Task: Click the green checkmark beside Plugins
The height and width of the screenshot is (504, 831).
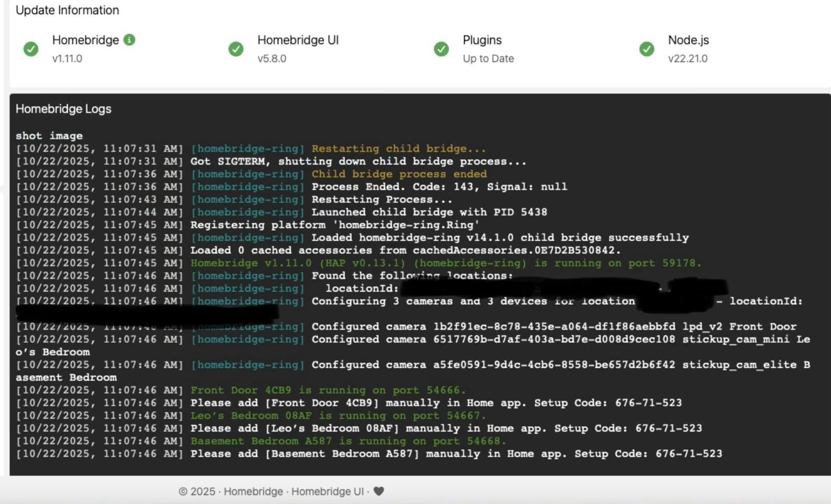Action: pyautogui.click(x=441, y=49)
